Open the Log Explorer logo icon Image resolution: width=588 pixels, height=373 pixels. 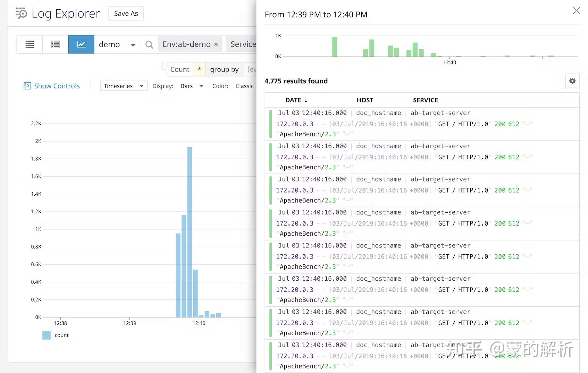click(22, 13)
